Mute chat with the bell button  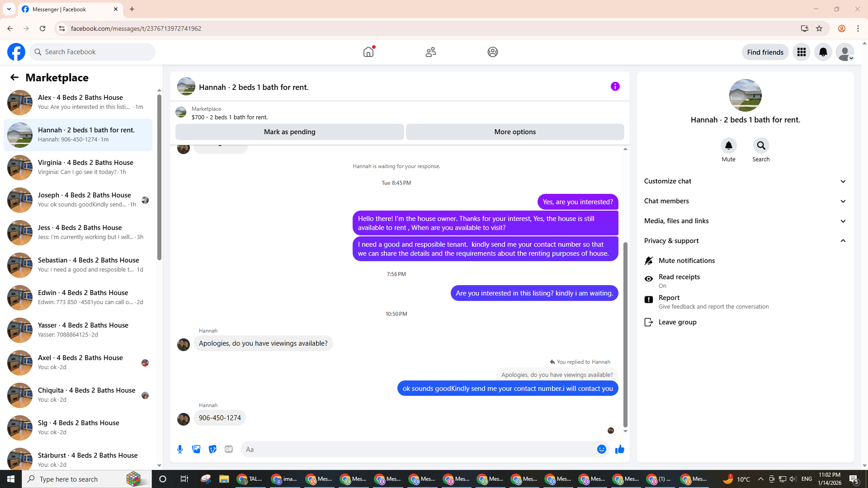click(x=728, y=145)
